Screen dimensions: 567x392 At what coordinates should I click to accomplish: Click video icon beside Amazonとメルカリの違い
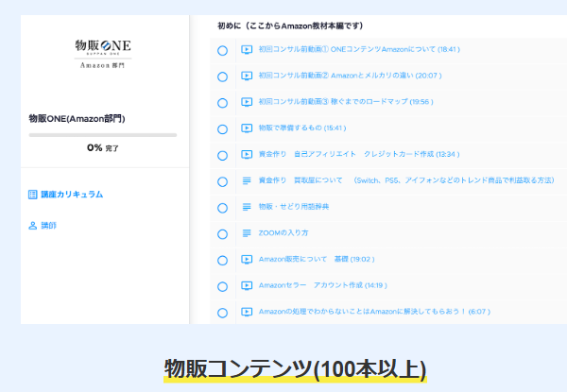(x=248, y=77)
